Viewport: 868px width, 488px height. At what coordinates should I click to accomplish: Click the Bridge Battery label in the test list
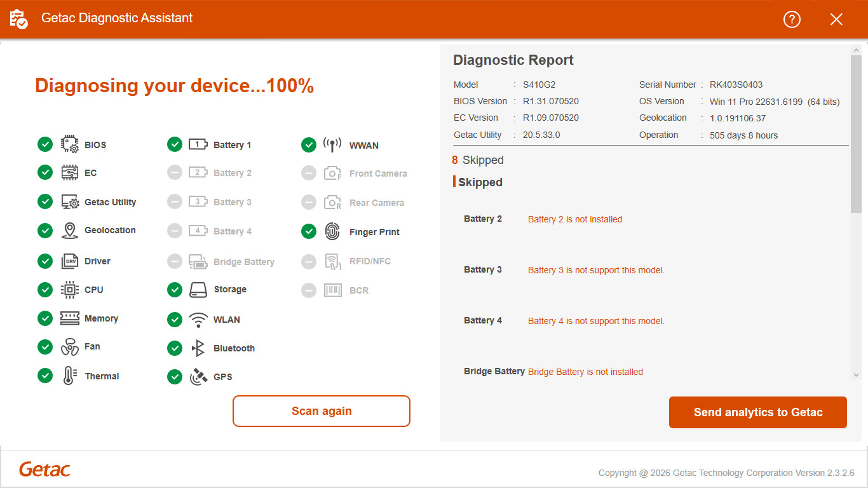[x=244, y=262]
